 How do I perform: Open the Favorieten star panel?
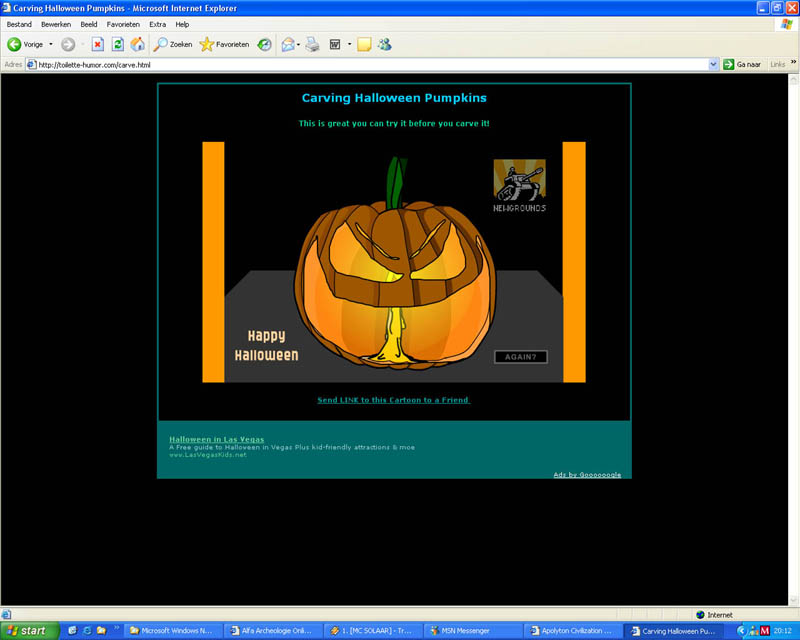pos(224,44)
